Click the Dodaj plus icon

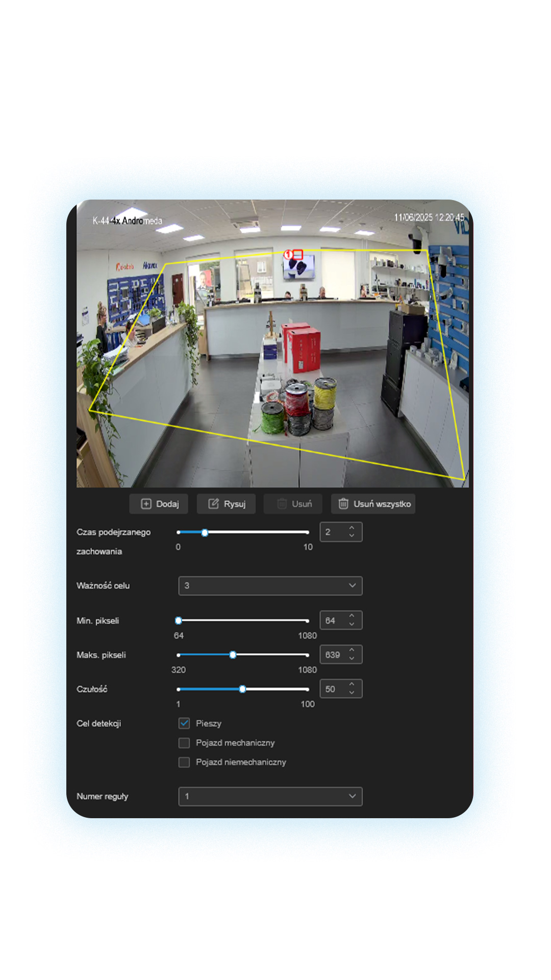tap(146, 504)
